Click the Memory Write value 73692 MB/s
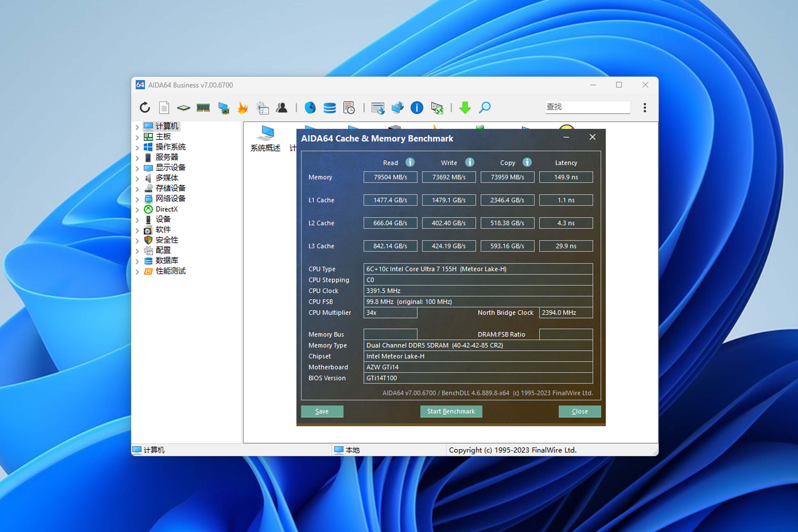The width and height of the screenshot is (798, 532). click(449, 177)
